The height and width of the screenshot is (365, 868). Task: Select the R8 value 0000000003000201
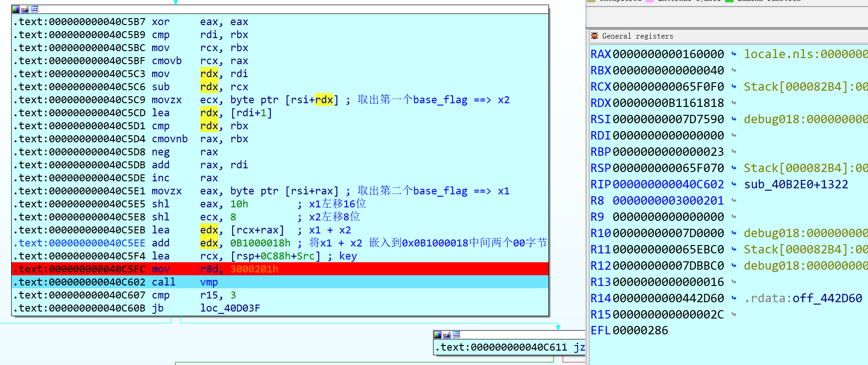point(668,200)
